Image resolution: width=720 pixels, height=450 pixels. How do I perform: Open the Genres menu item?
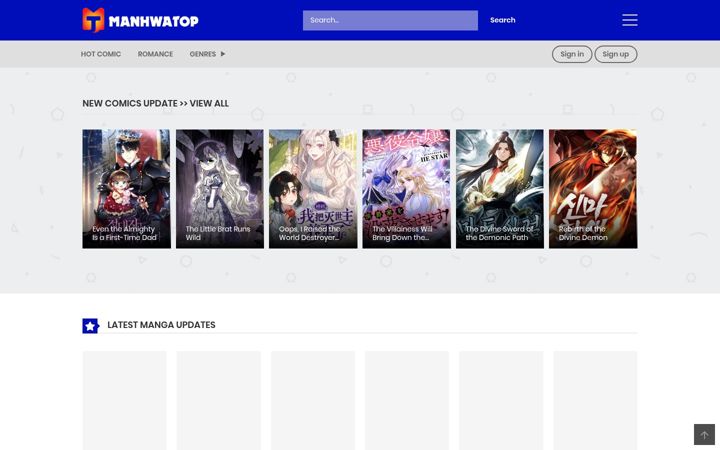202,54
